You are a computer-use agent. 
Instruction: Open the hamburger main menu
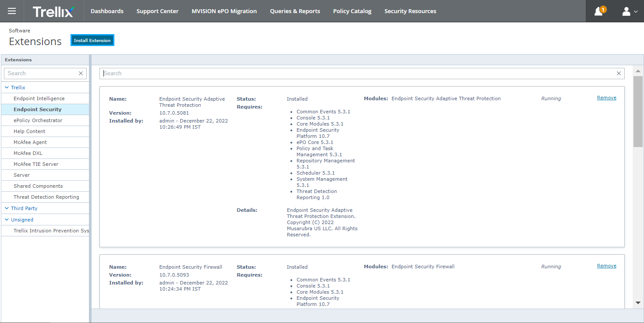(12, 11)
